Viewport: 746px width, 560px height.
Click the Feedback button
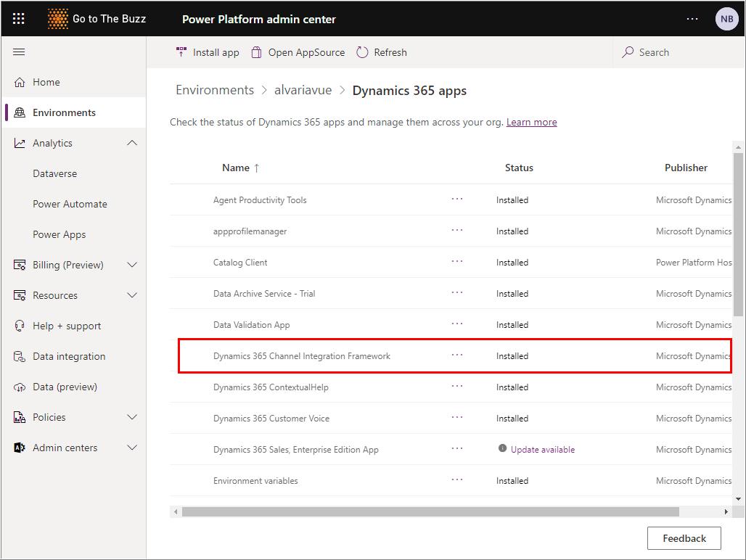pyautogui.click(x=683, y=538)
